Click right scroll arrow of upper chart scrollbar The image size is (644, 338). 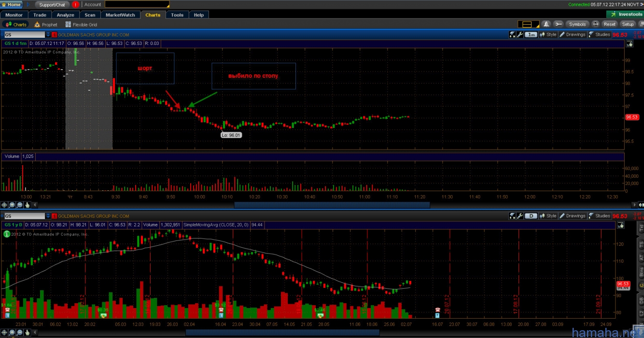(x=634, y=205)
